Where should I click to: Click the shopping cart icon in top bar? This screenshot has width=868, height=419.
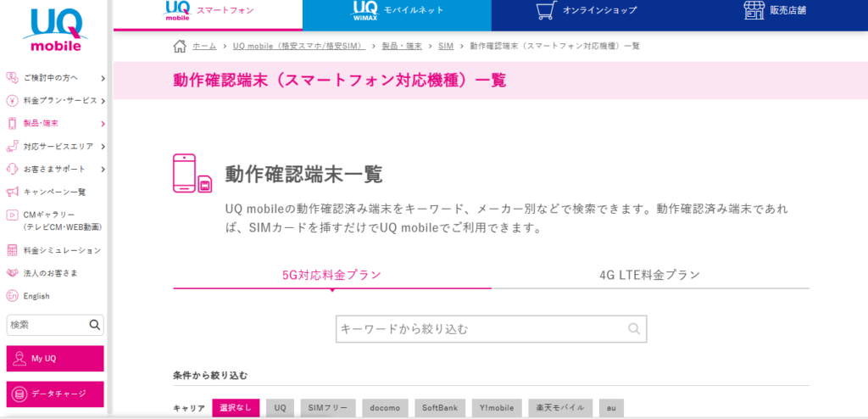[547, 10]
